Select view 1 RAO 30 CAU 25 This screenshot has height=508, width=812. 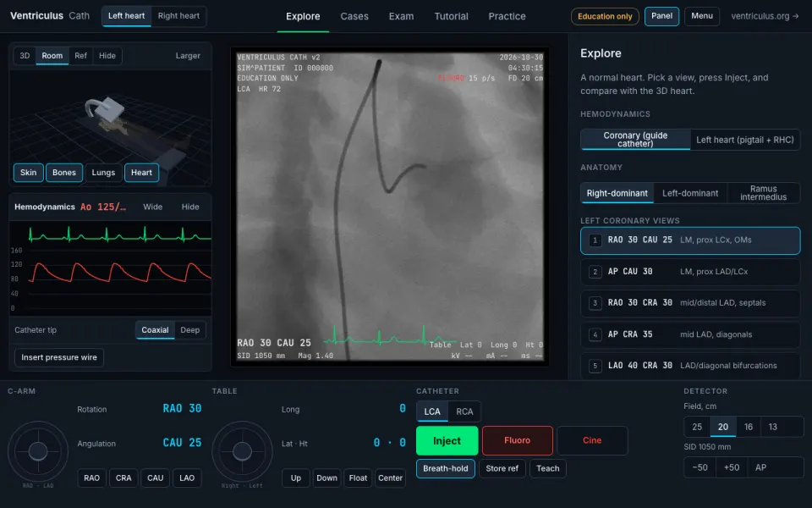pyautogui.click(x=690, y=240)
